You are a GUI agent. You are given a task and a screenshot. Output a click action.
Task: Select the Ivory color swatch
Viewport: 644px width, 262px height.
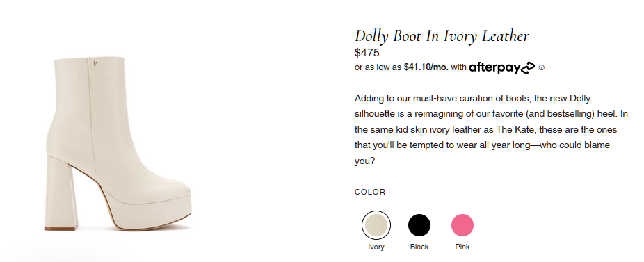376,225
